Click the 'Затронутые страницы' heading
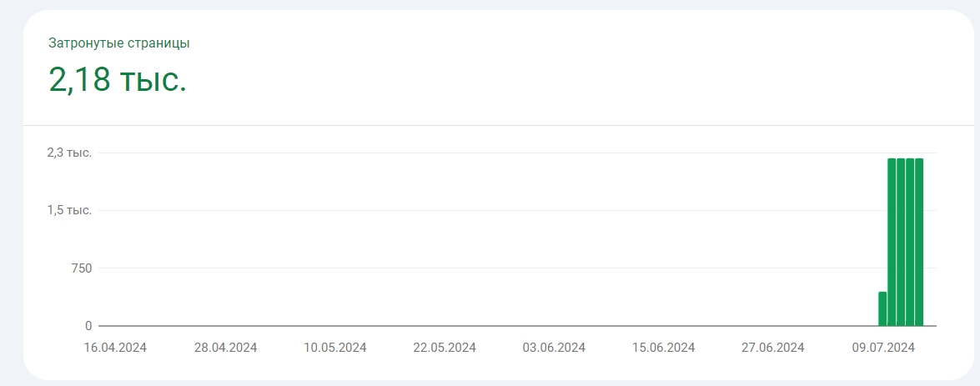 (119, 43)
